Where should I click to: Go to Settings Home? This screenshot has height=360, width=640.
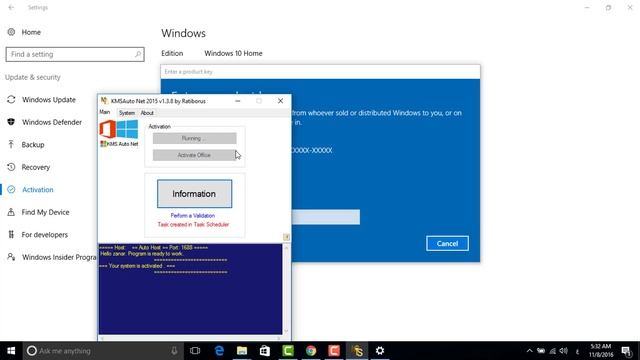[31, 32]
